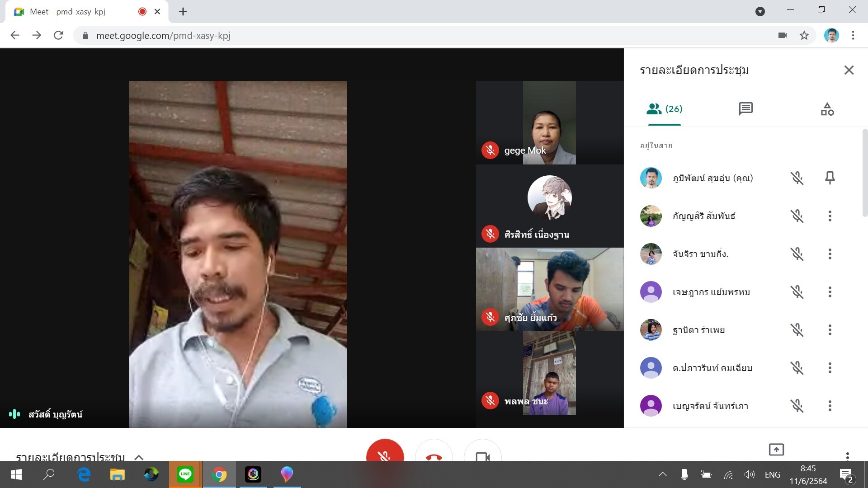Close the meeting details side panel
This screenshot has height=488, width=868.
[849, 70]
